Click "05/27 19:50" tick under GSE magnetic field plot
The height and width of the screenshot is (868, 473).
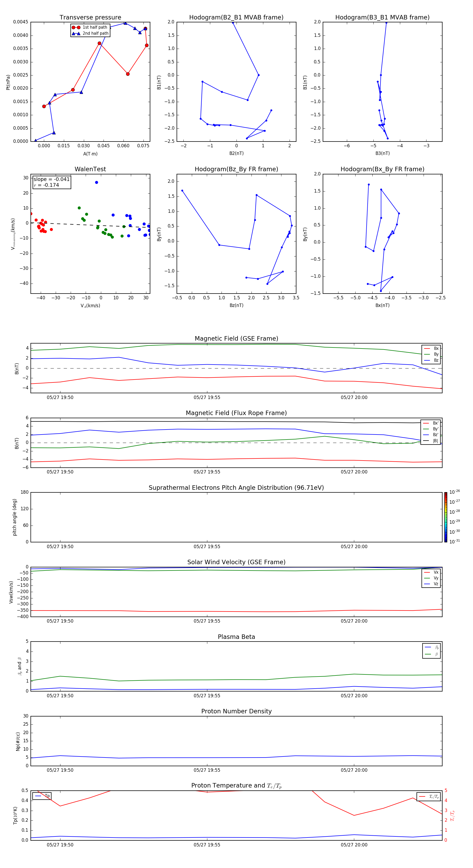click(60, 398)
